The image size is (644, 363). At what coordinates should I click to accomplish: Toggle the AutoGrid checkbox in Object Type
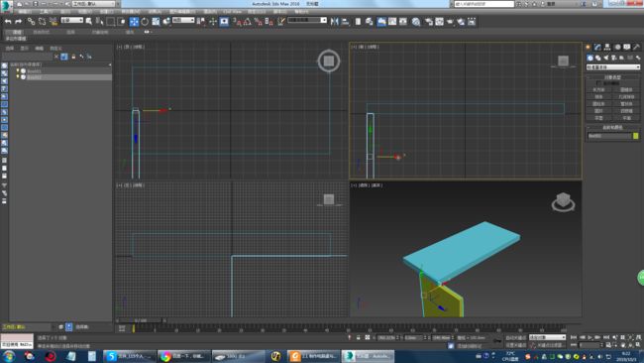tap(598, 83)
